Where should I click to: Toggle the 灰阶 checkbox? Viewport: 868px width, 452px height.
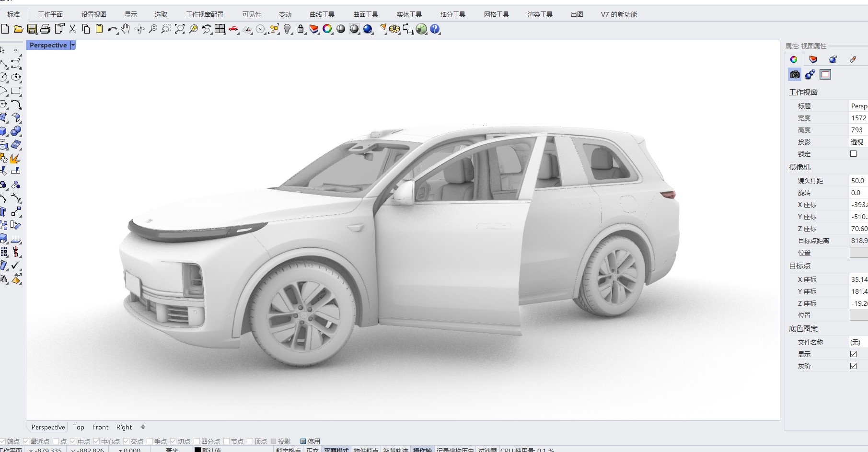point(854,366)
